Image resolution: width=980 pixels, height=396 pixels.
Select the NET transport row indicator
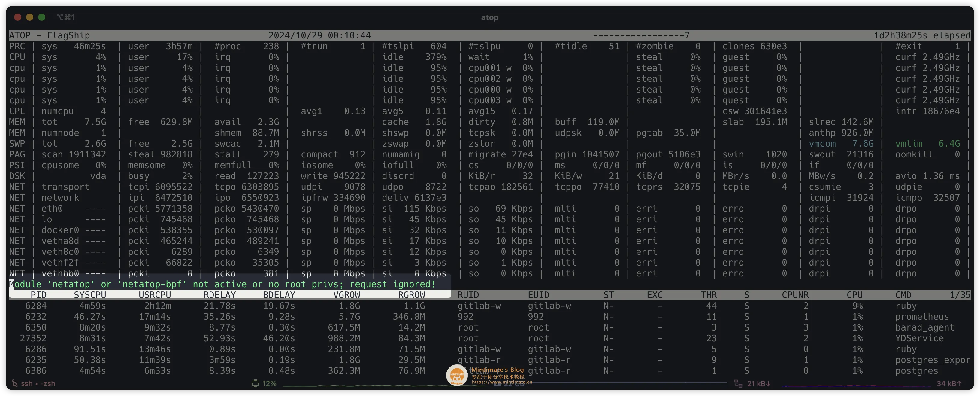(x=19, y=186)
